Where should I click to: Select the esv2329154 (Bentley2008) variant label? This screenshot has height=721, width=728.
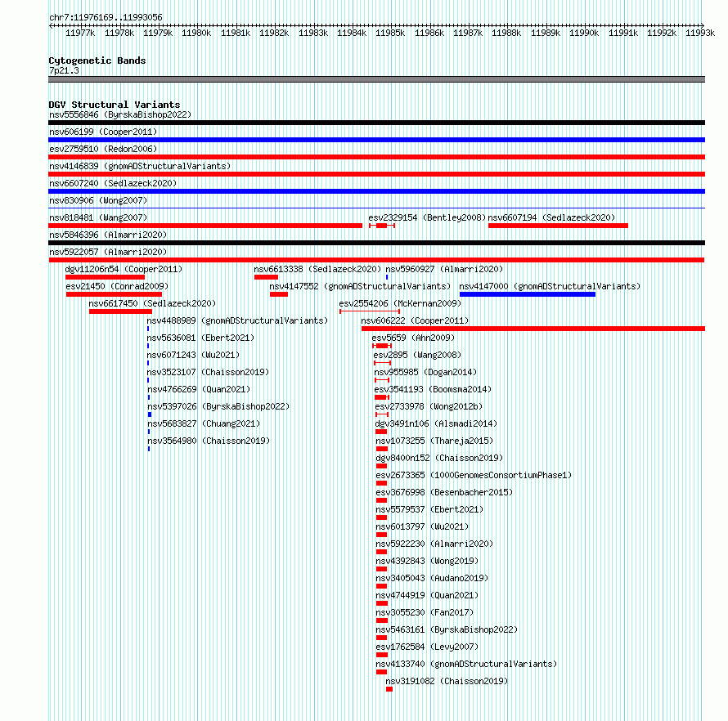427,217
